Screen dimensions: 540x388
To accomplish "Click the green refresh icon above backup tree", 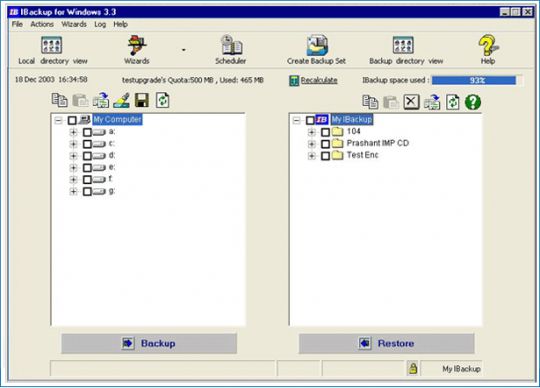I will click(x=453, y=102).
